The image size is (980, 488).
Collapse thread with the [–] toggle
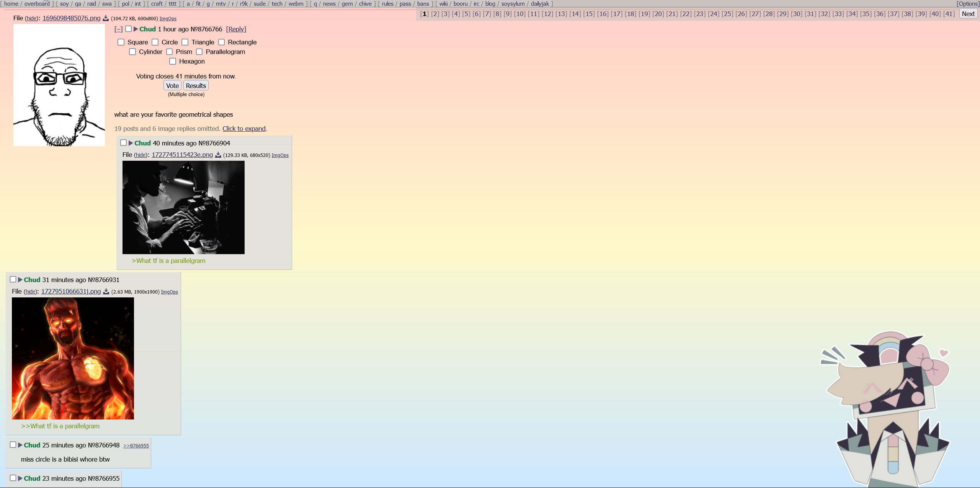119,29
